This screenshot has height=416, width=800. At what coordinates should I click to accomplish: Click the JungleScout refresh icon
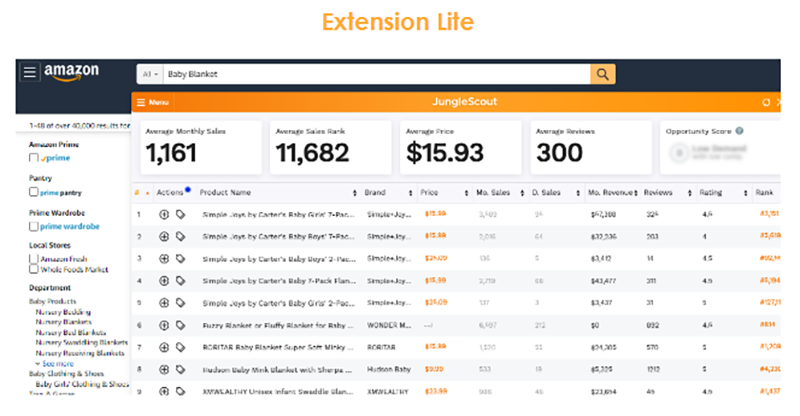pyautogui.click(x=766, y=103)
